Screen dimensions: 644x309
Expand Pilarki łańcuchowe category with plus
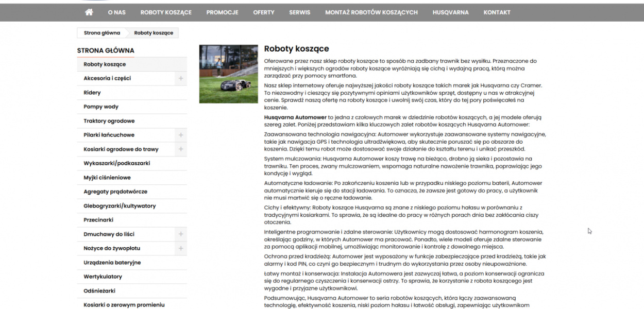(x=181, y=135)
